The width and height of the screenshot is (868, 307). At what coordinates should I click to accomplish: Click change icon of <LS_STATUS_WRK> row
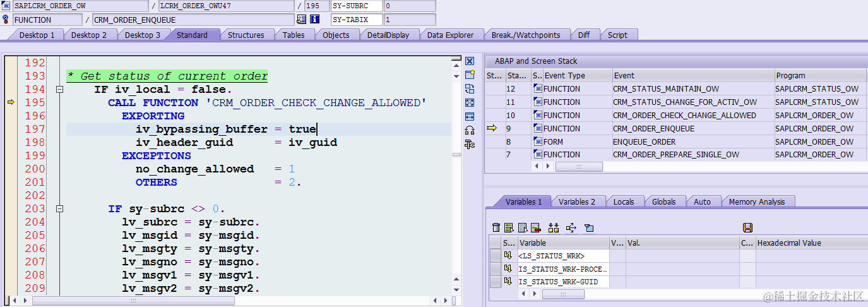click(508, 256)
